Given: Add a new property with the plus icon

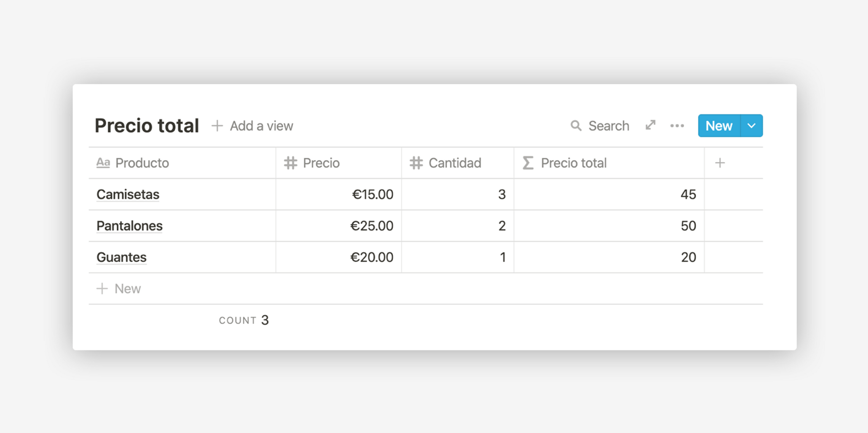Looking at the screenshot, I should pyautogui.click(x=720, y=163).
